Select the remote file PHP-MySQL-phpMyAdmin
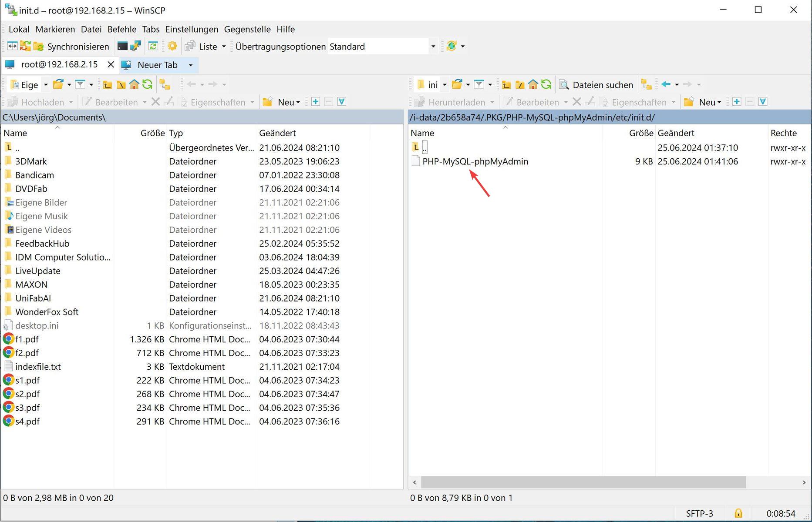The image size is (812, 522). [x=475, y=161]
